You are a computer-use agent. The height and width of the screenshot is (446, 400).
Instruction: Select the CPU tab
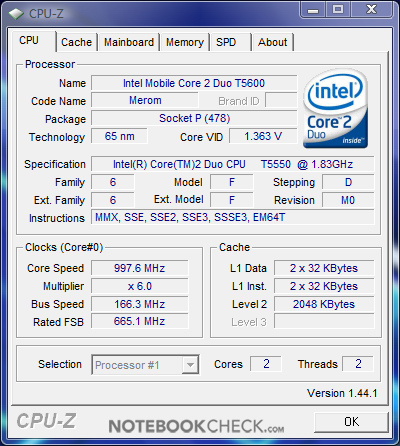pos(33,41)
